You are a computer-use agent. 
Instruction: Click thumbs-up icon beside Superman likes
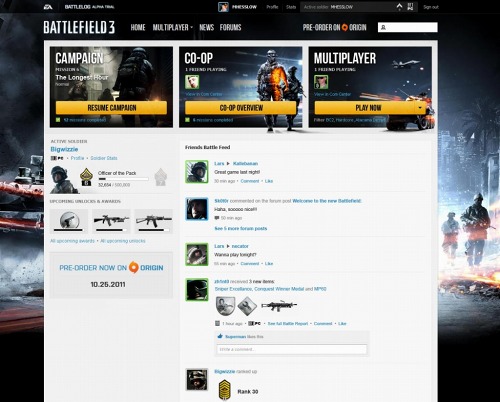pyautogui.click(x=220, y=337)
